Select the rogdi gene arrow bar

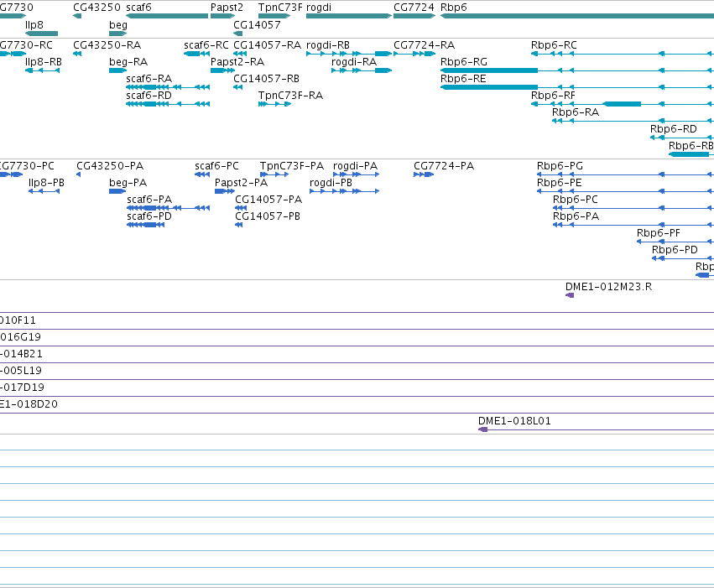(x=349, y=16)
